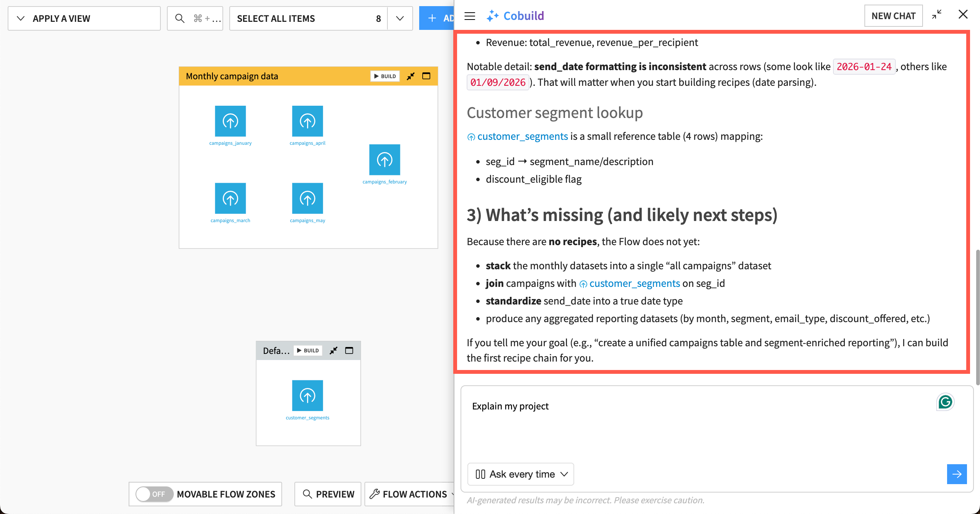
Task: Click the 2026-01-24 date code snippet
Action: coord(864,67)
